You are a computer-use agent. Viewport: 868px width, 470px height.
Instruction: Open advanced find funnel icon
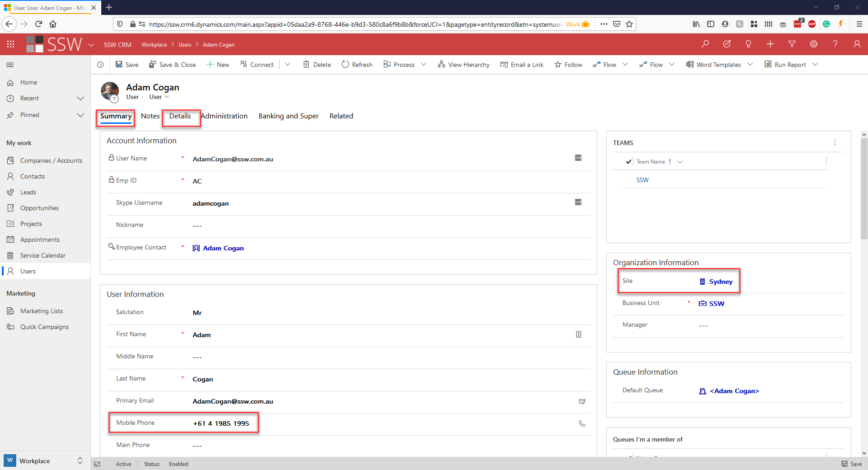point(792,44)
